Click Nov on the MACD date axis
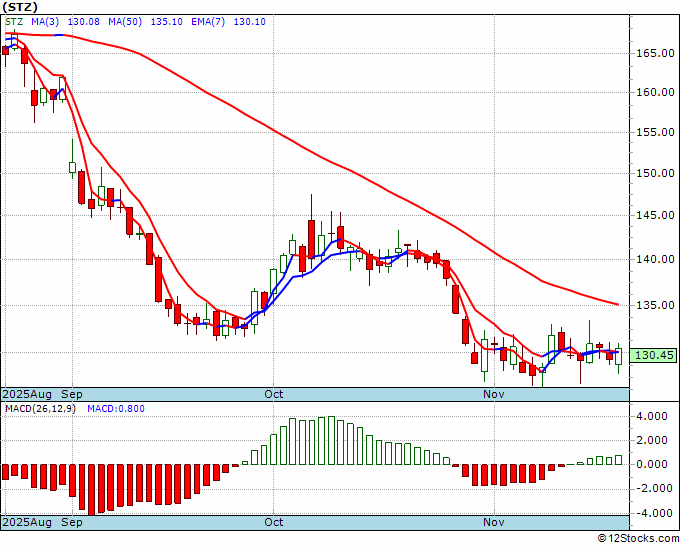 click(x=494, y=522)
